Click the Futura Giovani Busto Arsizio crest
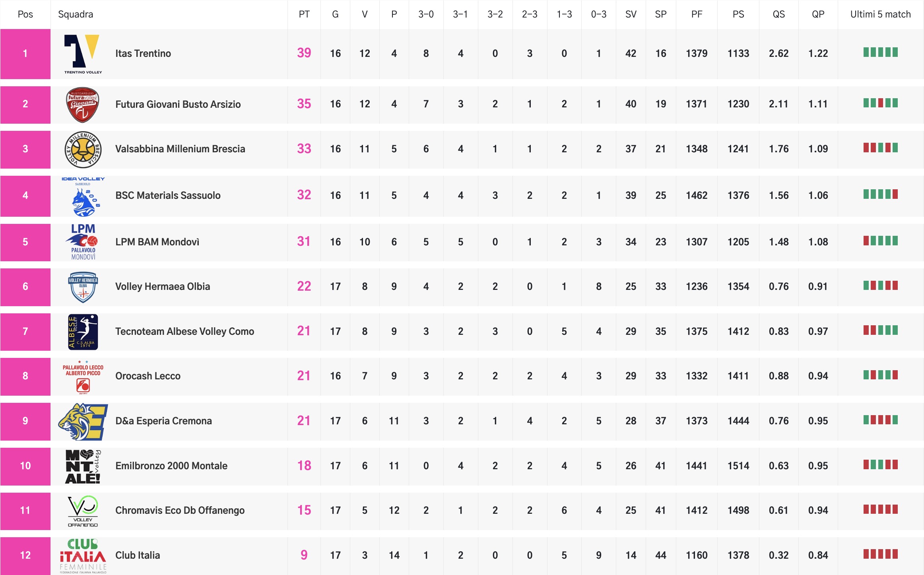 coord(82,105)
